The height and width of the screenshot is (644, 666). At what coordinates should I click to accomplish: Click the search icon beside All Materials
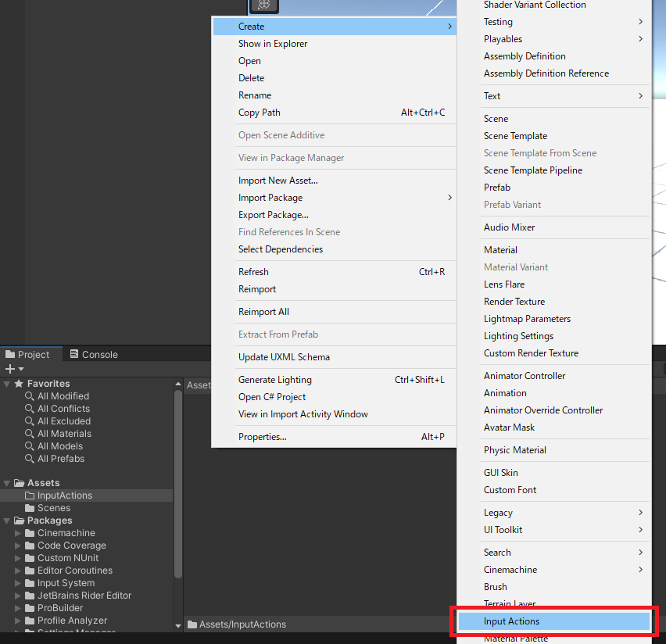pos(29,434)
